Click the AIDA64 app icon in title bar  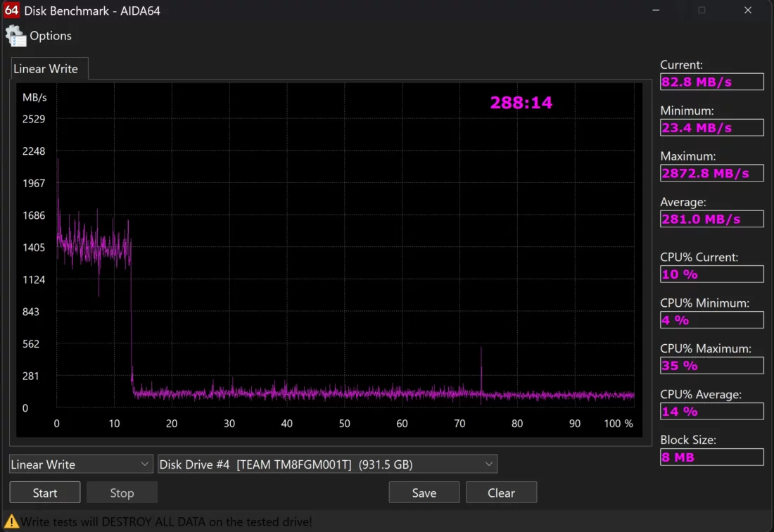tap(11, 11)
